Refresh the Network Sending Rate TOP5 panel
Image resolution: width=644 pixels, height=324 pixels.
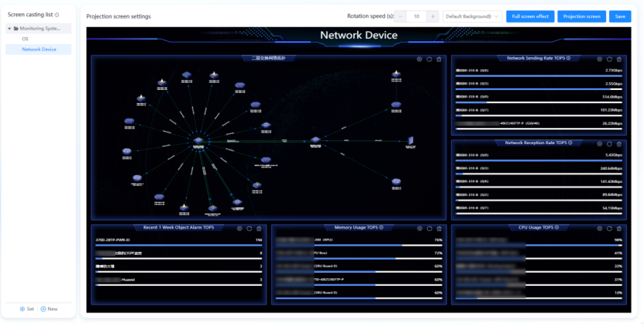point(609,59)
